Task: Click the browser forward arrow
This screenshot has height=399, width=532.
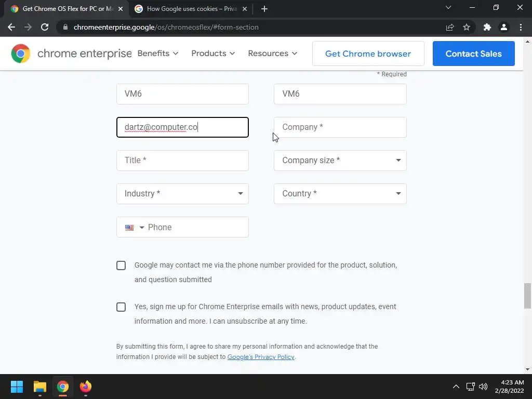Action: coord(28,27)
